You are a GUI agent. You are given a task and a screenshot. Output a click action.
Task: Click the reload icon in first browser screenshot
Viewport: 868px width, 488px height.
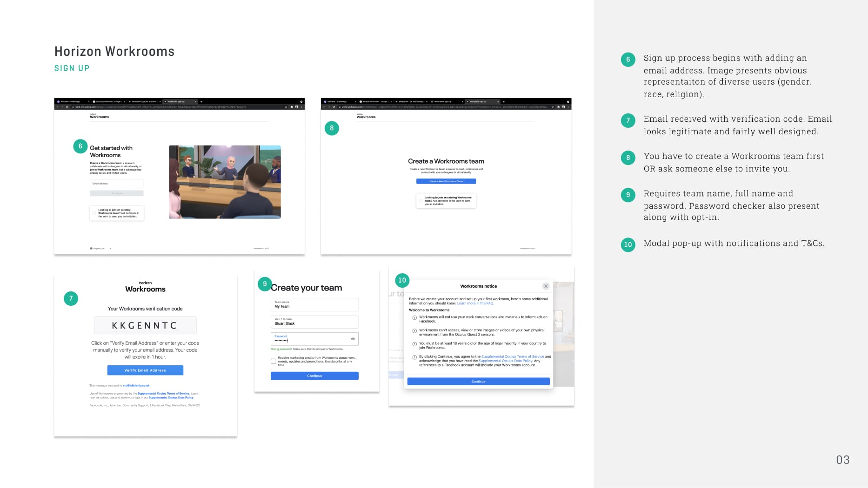pos(67,107)
